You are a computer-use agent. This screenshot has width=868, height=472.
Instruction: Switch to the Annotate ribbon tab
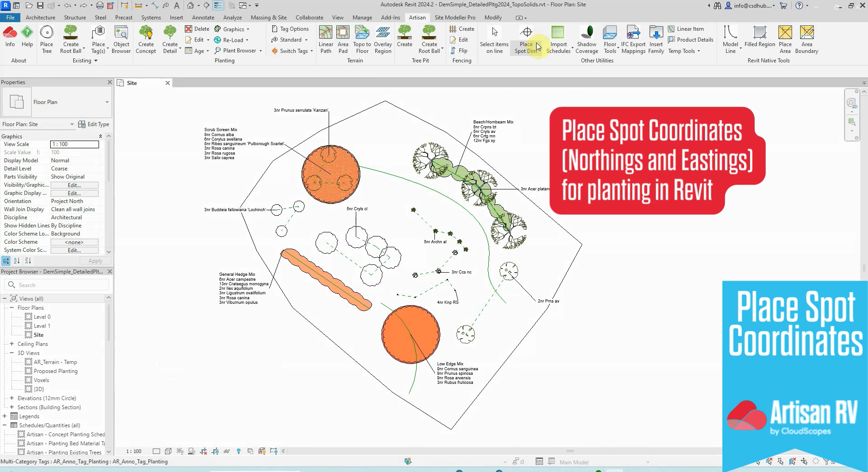click(203, 17)
